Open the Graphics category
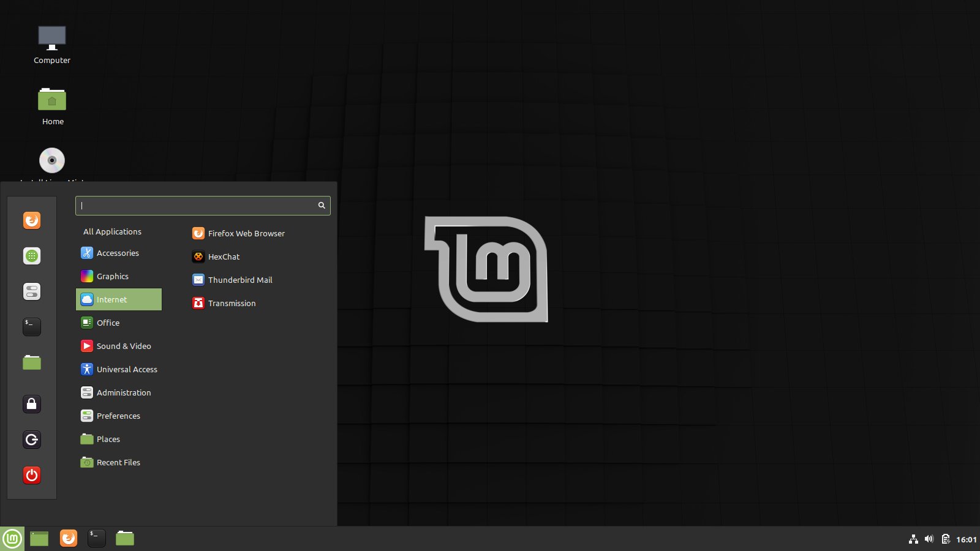This screenshot has width=980, height=551. point(119,276)
